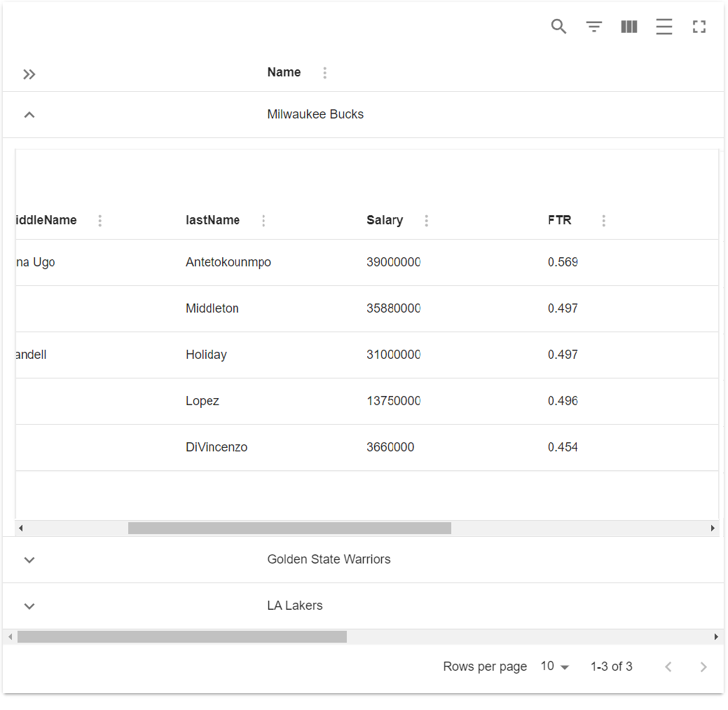
Task: Click LA Lakers team name
Action: (295, 606)
